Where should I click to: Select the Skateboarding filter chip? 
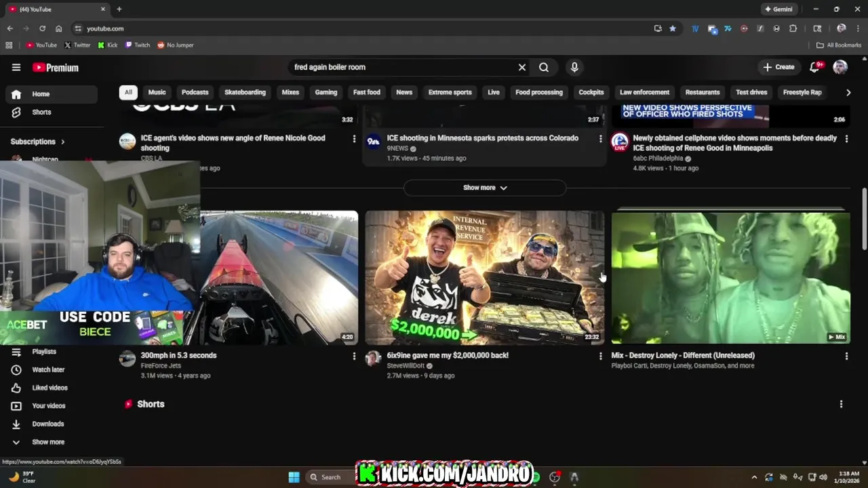tap(245, 92)
